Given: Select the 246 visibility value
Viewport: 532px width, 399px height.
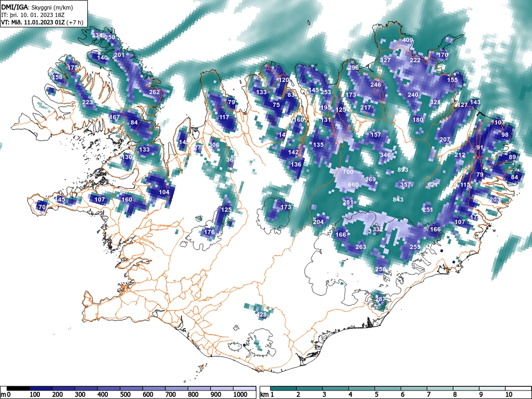Looking at the screenshot, I should [376, 85].
